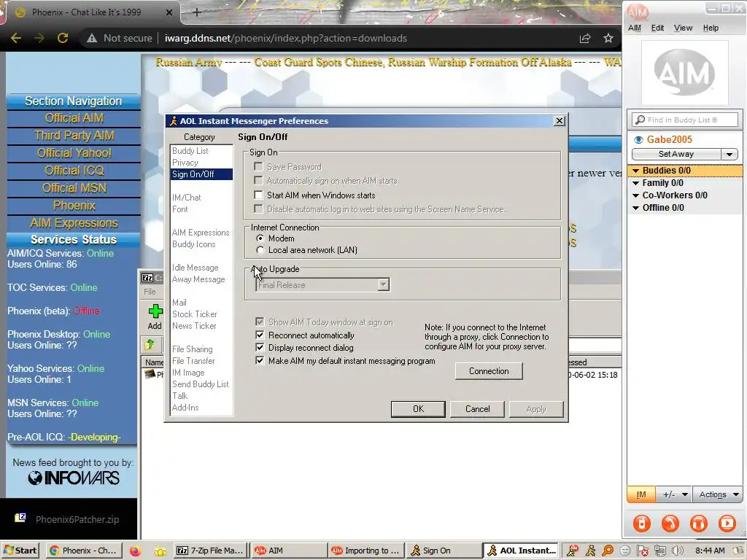
Task: Select Buddy List preferences category
Action: pos(190,150)
